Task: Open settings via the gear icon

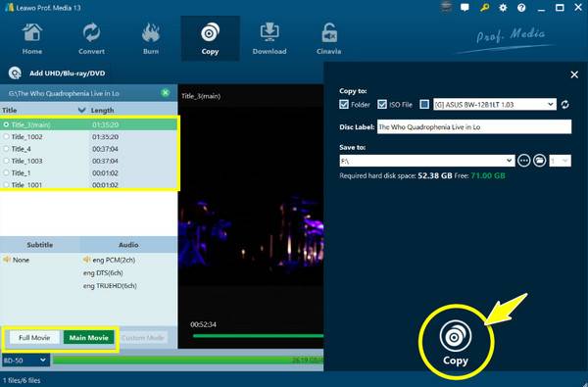Action: tap(503, 8)
